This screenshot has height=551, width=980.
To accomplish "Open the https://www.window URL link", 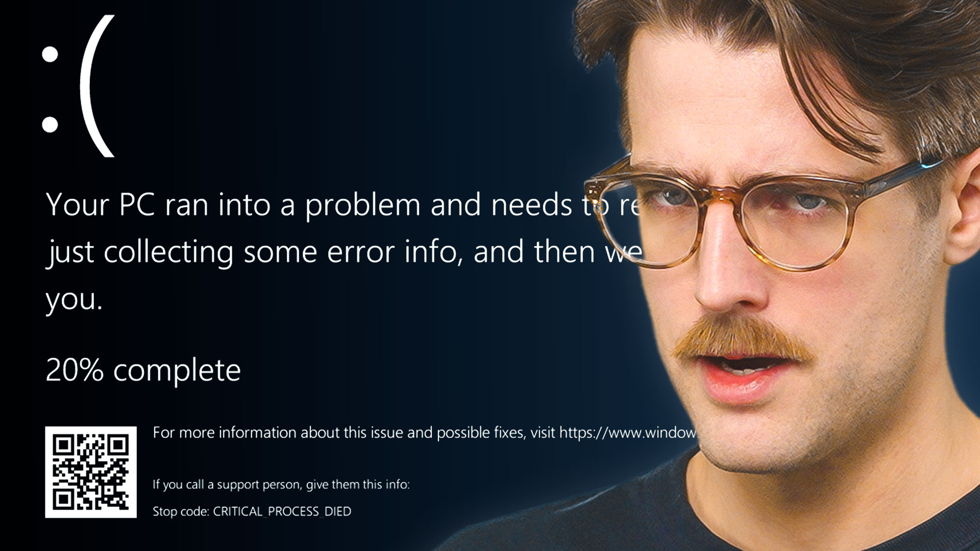I will point(628,433).
